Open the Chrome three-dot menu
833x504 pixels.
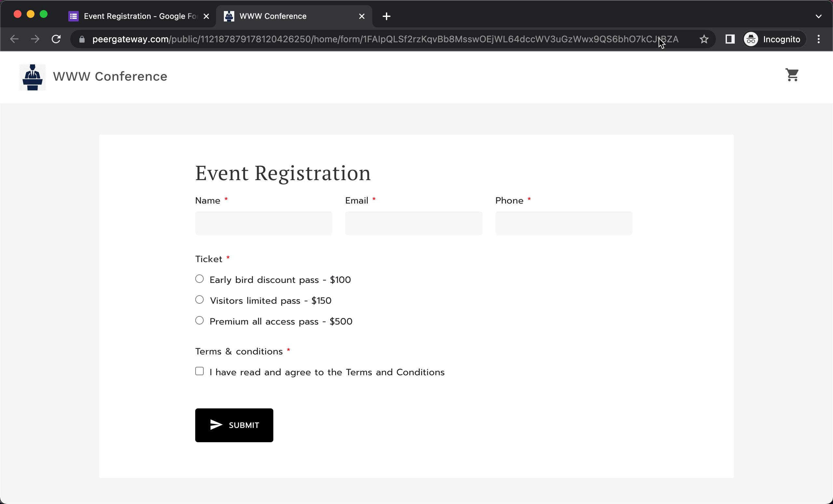[x=819, y=39]
